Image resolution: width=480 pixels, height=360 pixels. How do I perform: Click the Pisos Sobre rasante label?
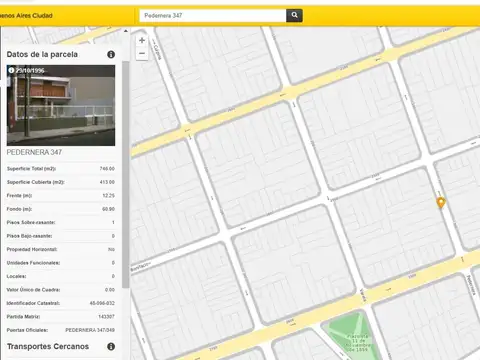pos(31,222)
